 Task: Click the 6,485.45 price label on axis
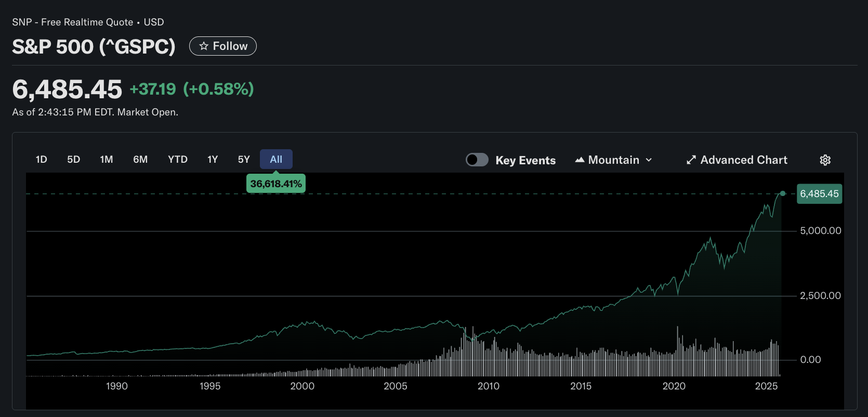pos(819,194)
